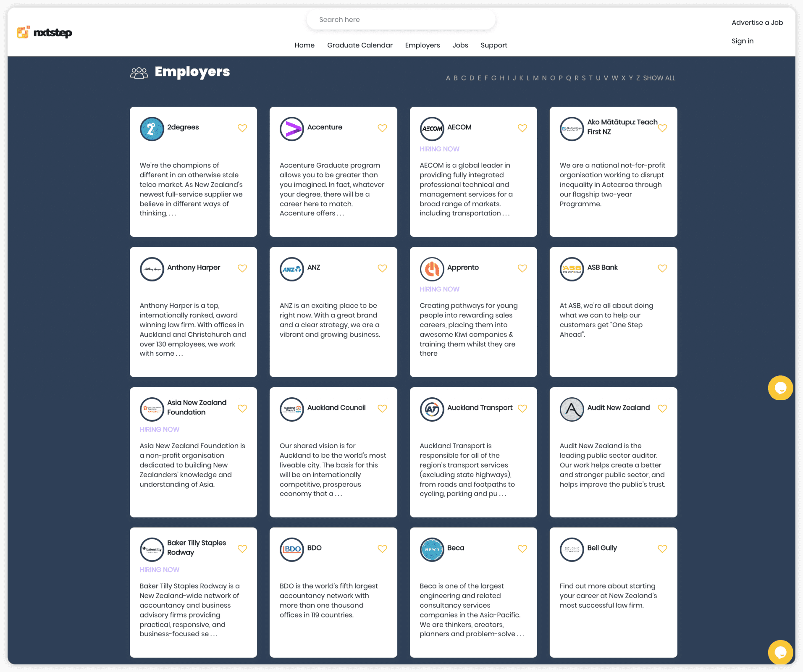Image resolution: width=803 pixels, height=672 pixels.
Task: Click AECOM's HIRING NOW label
Action: [x=439, y=149]
